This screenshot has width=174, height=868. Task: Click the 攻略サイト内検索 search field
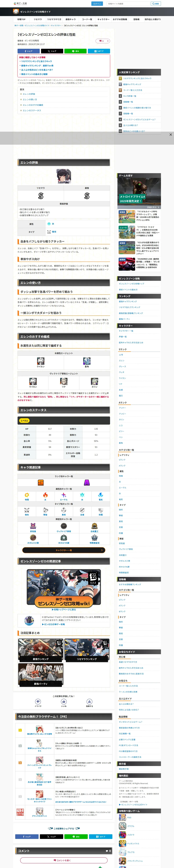(128, 4)
